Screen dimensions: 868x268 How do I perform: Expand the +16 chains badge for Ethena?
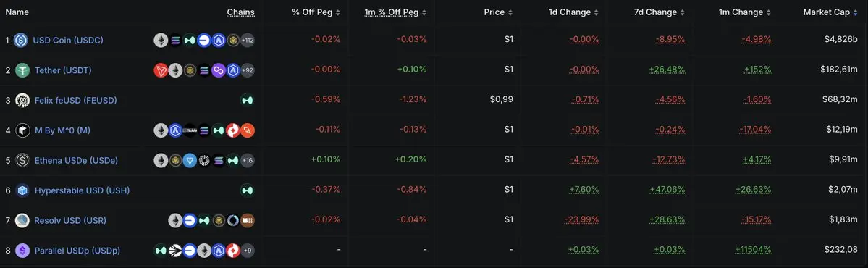point(248,161)
